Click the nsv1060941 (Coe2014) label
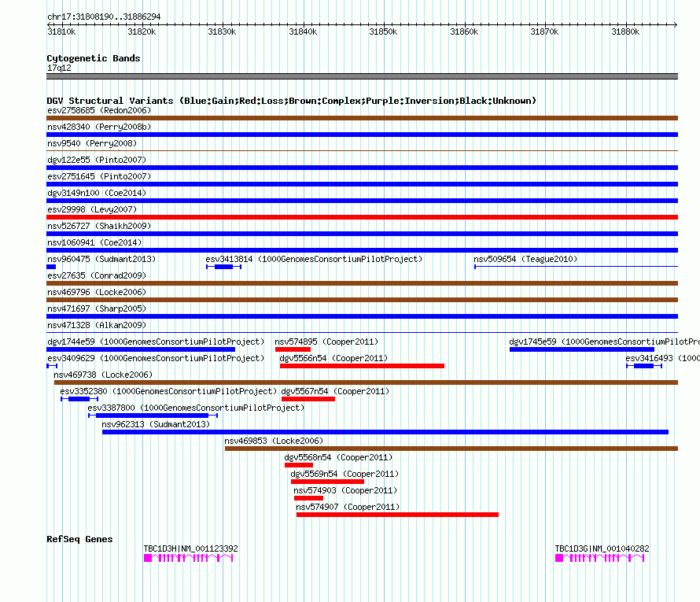 click(x=94, y=242)
